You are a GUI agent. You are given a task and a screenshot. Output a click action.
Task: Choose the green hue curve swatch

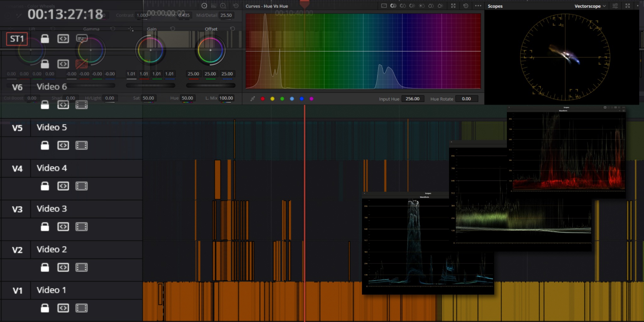click(x=282, y=99)
